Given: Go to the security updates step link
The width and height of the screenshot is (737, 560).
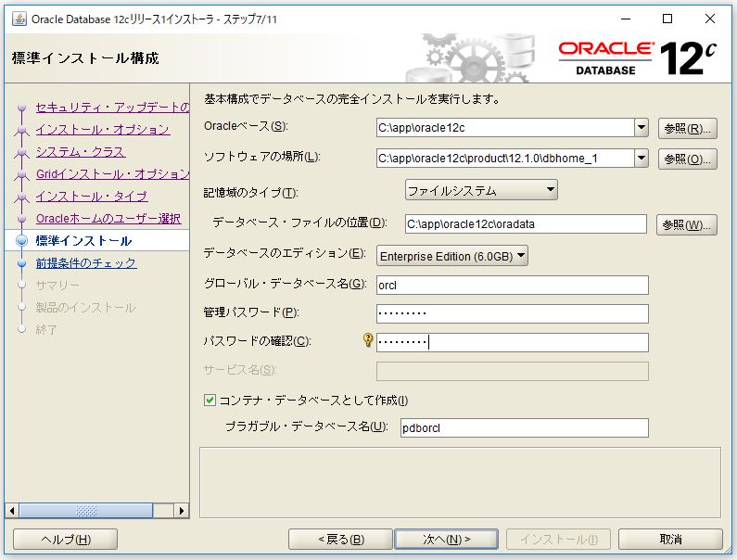Looking at the screenshot, I should tap(112, 108).
